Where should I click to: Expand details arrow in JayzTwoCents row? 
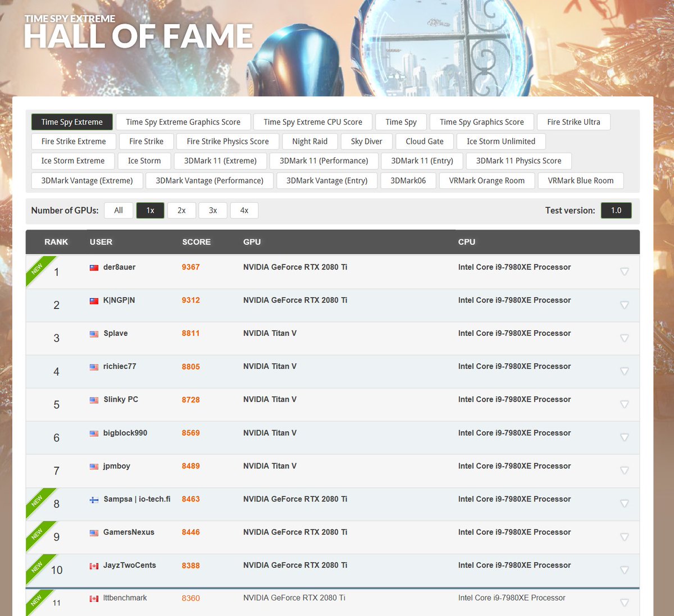click(x=624, y=570)
